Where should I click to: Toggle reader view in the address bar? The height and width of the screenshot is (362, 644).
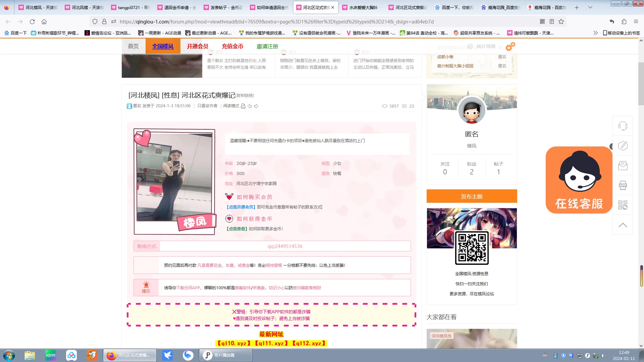pyautogui.click(x=552, y=21)
